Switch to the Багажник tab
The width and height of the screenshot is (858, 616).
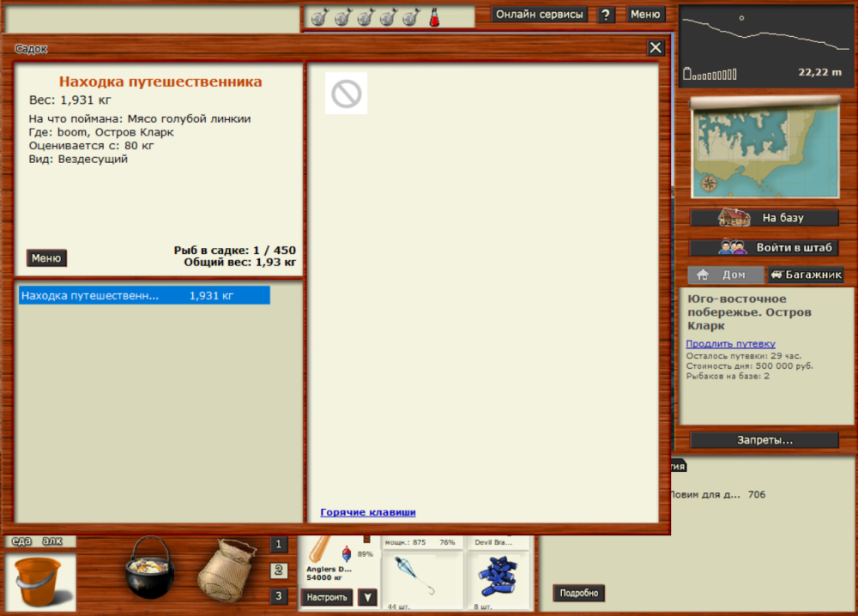coord(804,275)
